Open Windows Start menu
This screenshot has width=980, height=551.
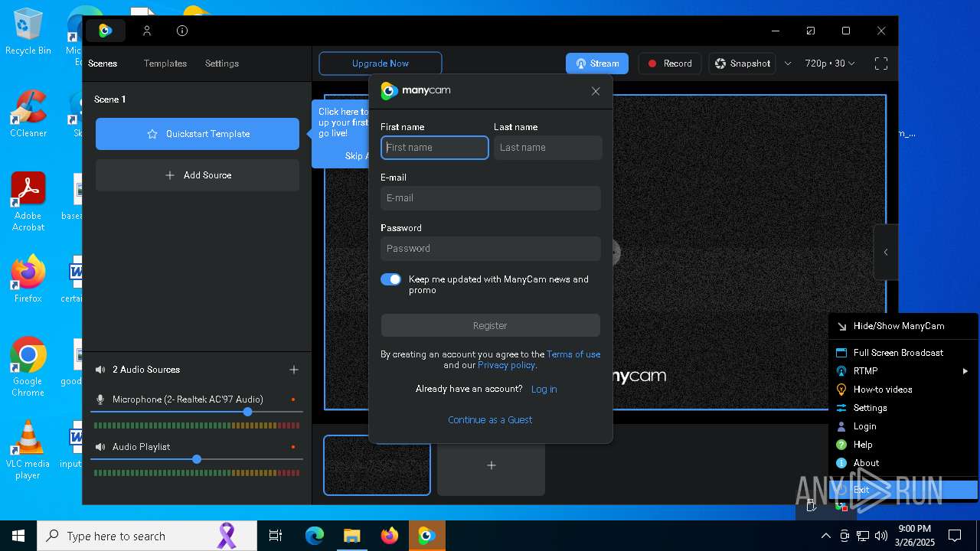(x=18, y=536)
